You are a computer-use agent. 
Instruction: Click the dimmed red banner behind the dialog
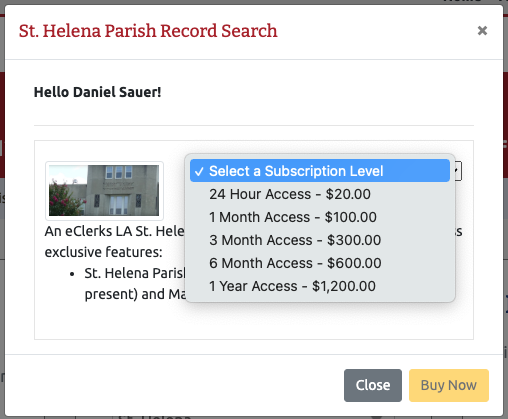click(2, 123)
